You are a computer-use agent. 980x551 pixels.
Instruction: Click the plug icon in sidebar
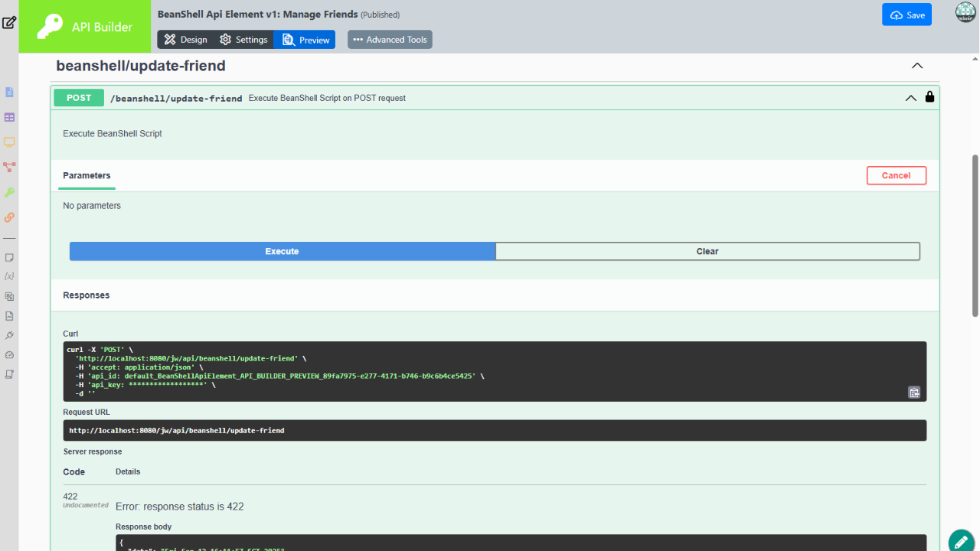[9, 335]
